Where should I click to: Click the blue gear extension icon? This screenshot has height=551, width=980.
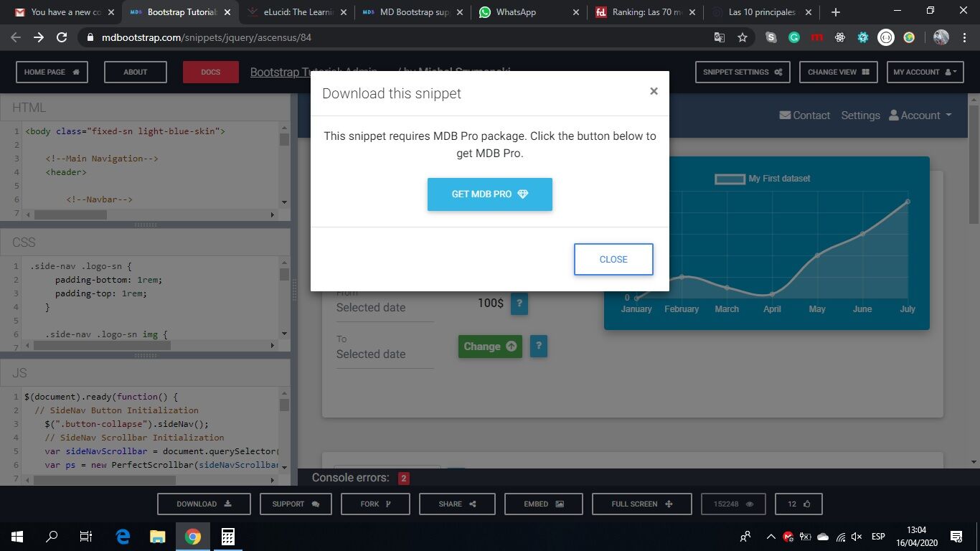pos(863,37)
